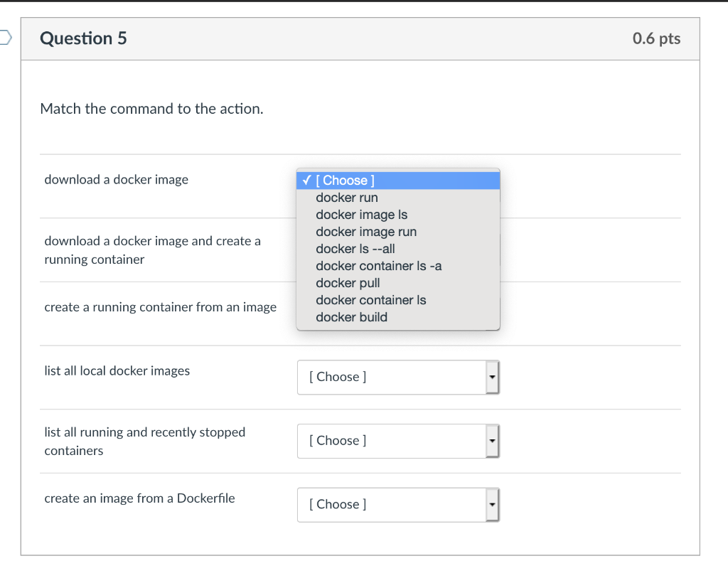Open dropdown for 'create an image from a Dockerfile'

click(x=398, y=505)
